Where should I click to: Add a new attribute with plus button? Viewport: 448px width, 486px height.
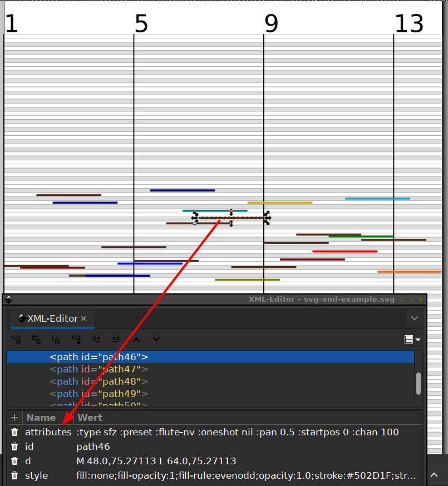[14, 418]
